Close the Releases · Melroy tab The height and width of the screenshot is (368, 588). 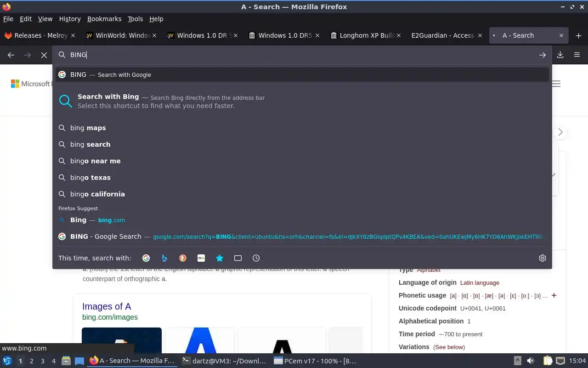click(73, 35)
